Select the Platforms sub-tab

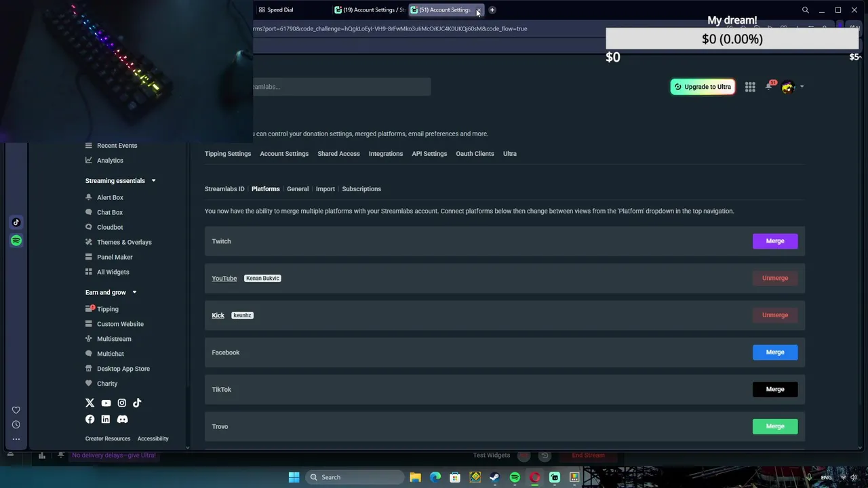click(x=266, y=189)
